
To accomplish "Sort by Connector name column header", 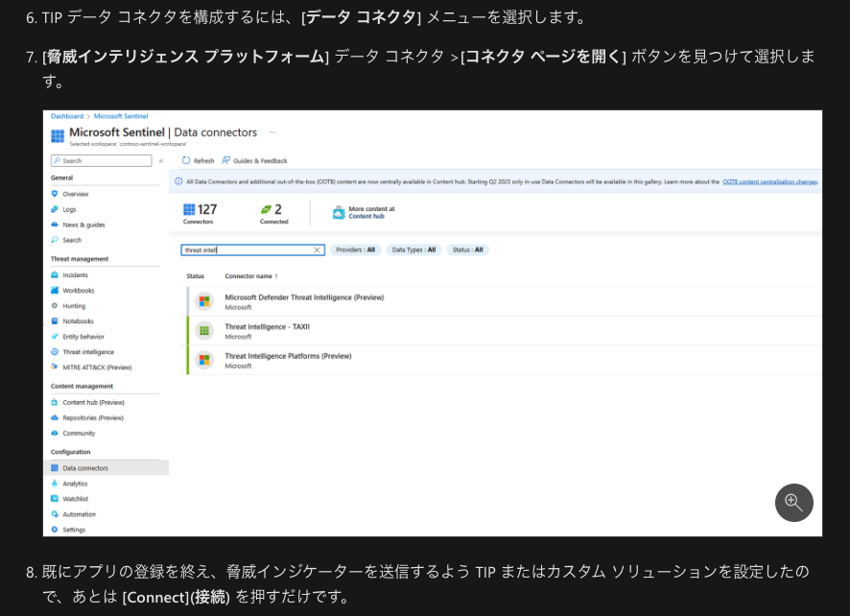I will [251, 276].
